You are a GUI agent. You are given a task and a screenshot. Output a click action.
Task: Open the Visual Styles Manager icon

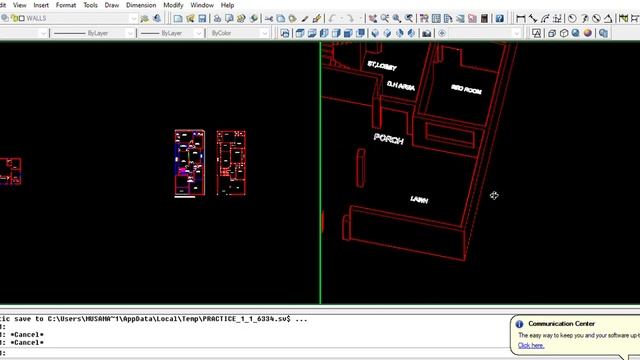pyautogui.click(x=603, y=33)
